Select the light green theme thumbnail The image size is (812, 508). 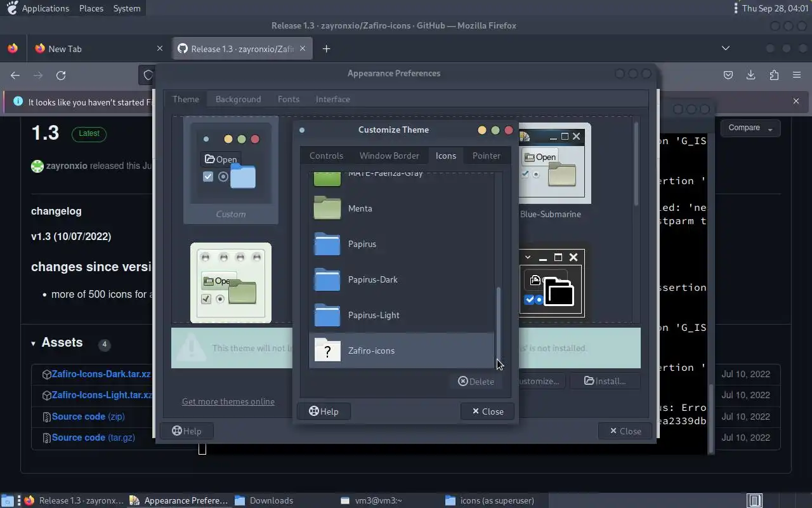(x=231, y=283)
